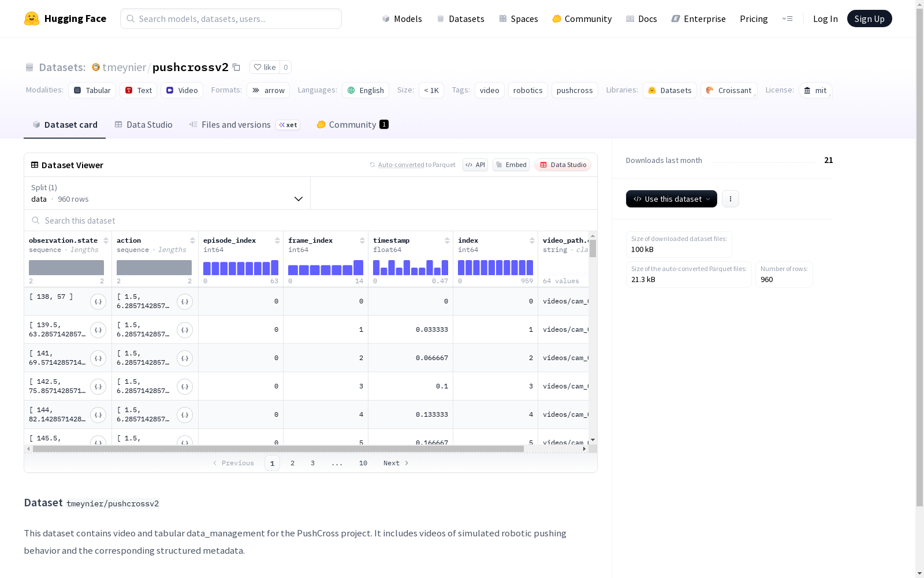The width and height of the screenshot is (924, 578).
Task: Sort by action column
Action: [x=192, y=240]
